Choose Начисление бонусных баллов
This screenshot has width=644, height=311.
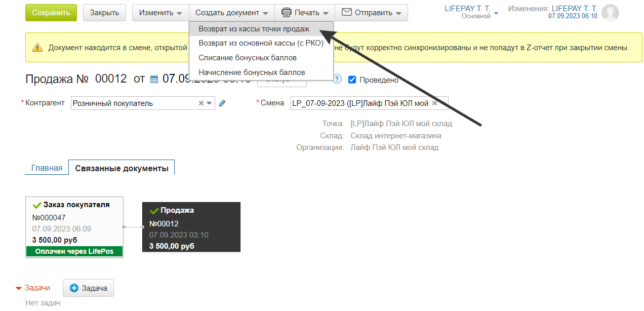[261, 72]
